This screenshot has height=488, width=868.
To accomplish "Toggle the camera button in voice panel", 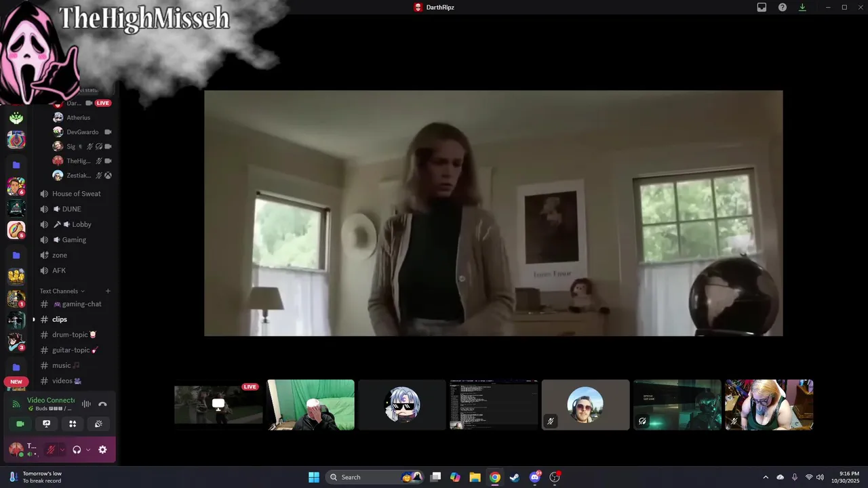I will click(20, 424).
